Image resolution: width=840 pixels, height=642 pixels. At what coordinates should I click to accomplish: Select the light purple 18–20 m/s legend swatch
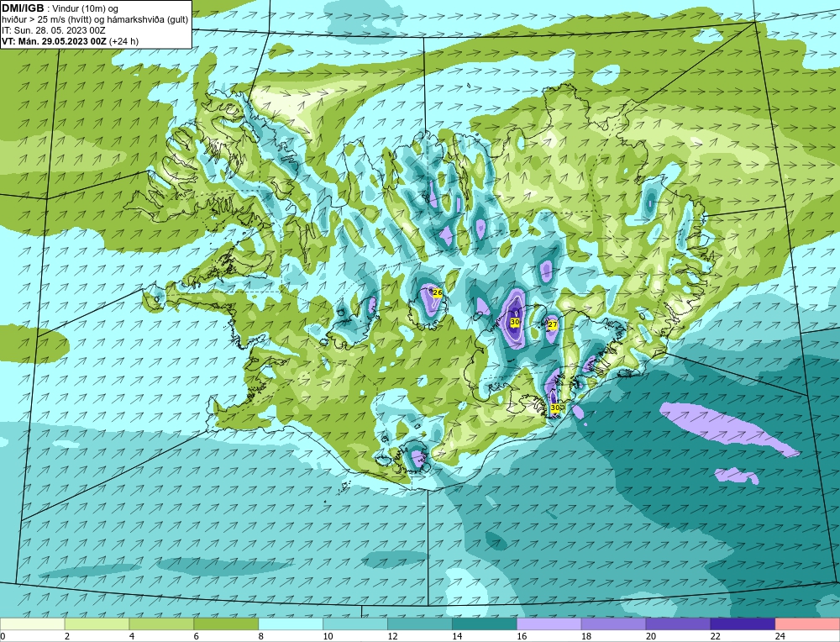click(x=613, y=624)
